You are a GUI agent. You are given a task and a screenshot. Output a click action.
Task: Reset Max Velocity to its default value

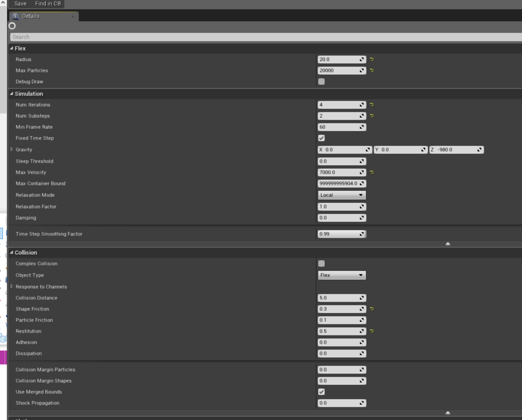pos(372,172)
